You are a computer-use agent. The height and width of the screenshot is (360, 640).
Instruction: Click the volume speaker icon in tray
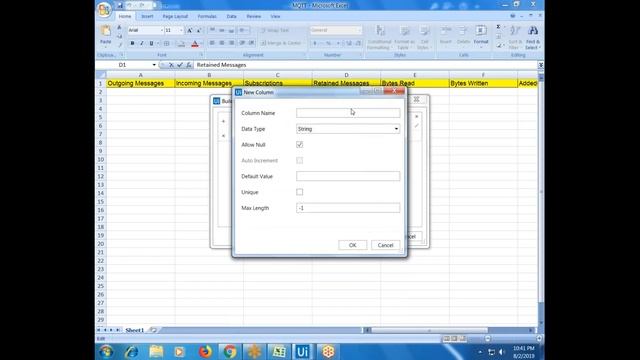tap(502, 352)
